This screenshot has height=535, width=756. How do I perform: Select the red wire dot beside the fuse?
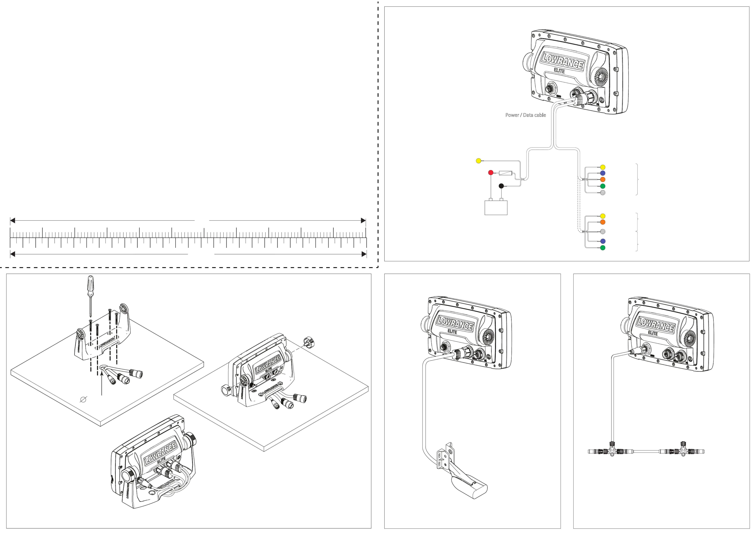[x=491, y=173]
